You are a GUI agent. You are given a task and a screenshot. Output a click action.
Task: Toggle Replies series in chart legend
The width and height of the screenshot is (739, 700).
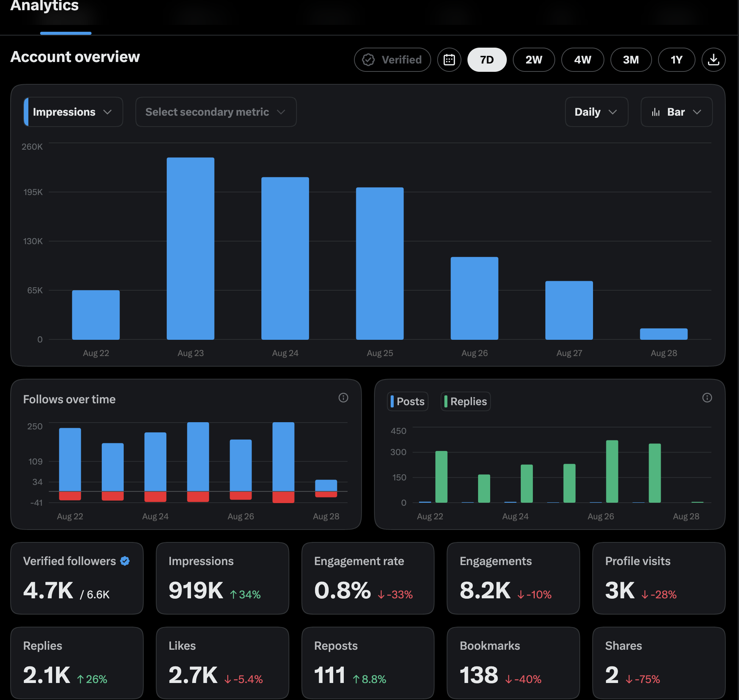pyautogui.click(x=466, y=401)
